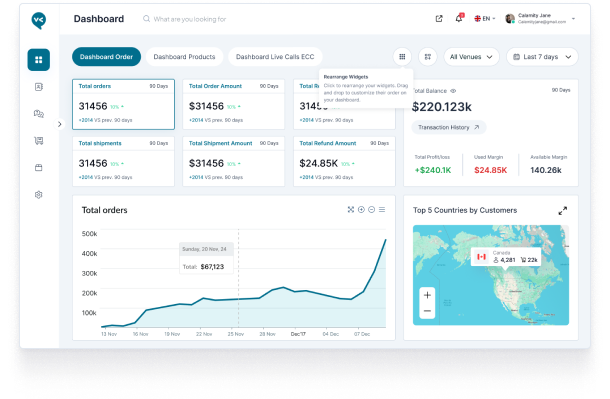Open the EN language selector
The image size is (610, 399).
[485, 18]
